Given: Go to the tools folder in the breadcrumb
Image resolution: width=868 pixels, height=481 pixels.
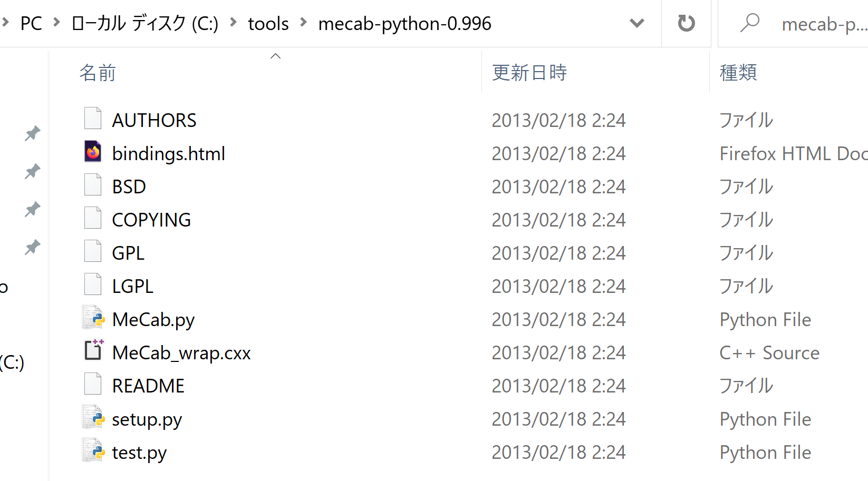Looking at the screenshot, I should click(268, 24).
